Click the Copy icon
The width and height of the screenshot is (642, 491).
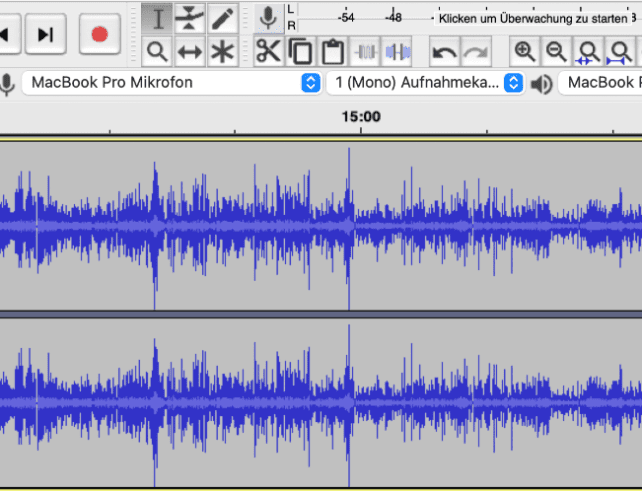[301, 52]
